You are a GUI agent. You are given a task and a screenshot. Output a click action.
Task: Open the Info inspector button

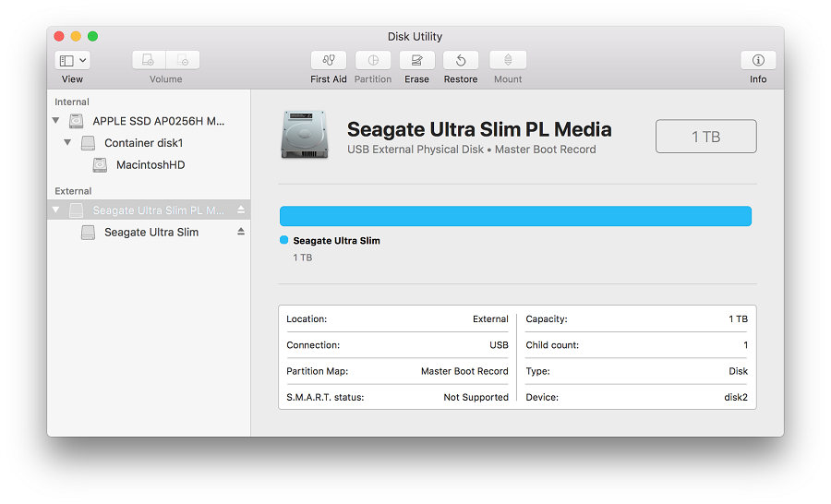pyautogui.click(x=758, y=60)
